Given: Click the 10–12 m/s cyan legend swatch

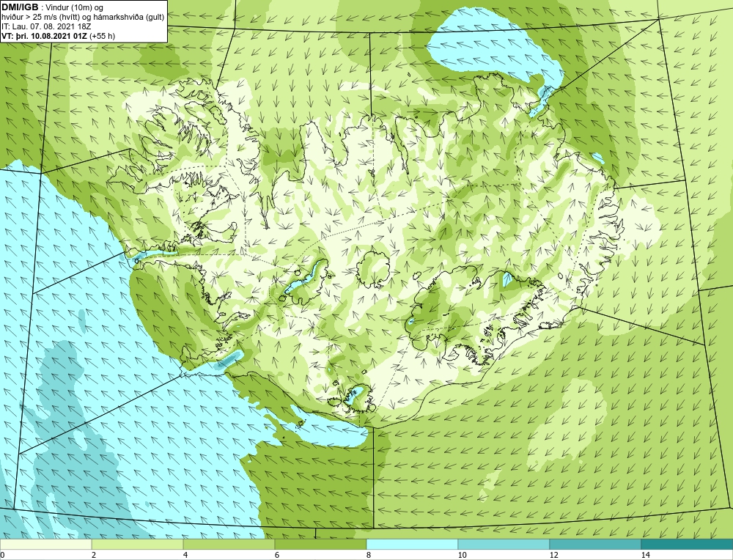Looking at the screenshot, I should (504, 545).
